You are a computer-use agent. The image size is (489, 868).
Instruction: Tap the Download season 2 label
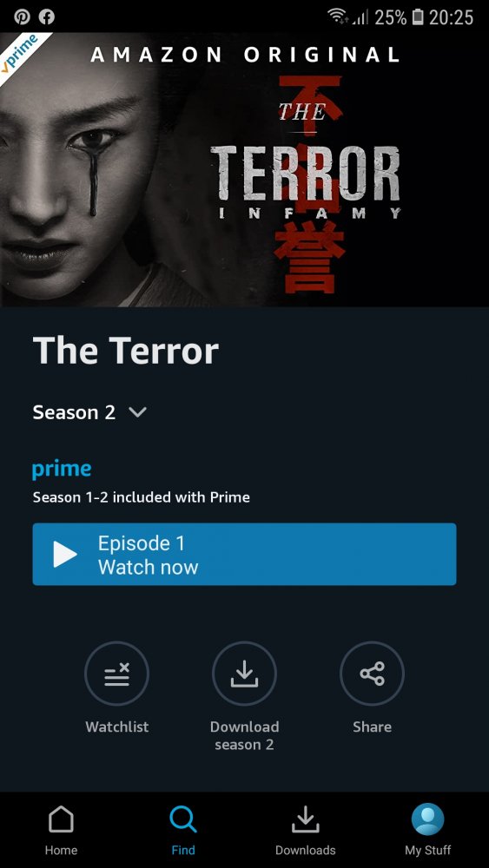244,736
